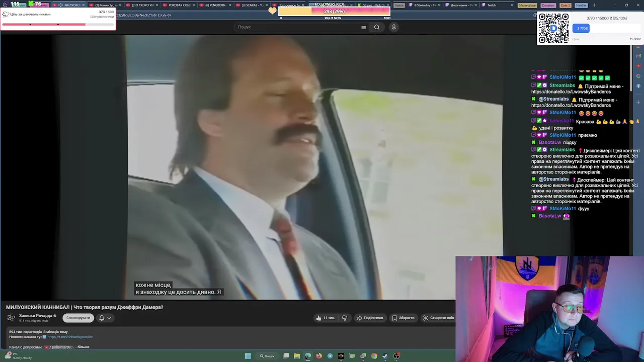Dislike the video with thumbs down
The height and width of the screenshot is (362, 644).
click(345, 318)
